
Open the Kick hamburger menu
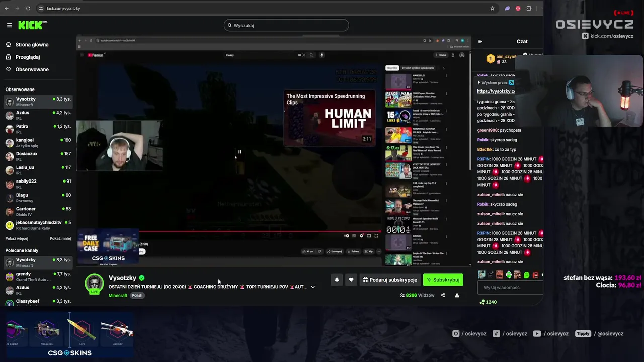pyautogui.click(x=9, y=25)
